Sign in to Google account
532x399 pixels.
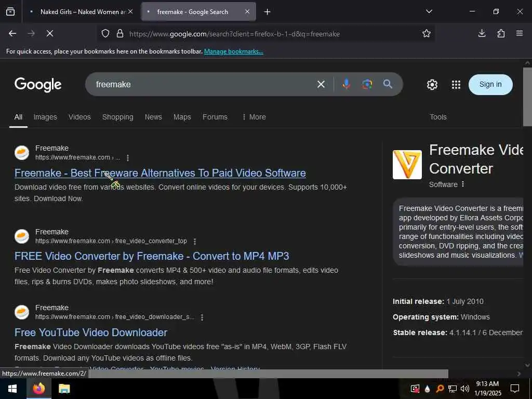click(490, 85)
